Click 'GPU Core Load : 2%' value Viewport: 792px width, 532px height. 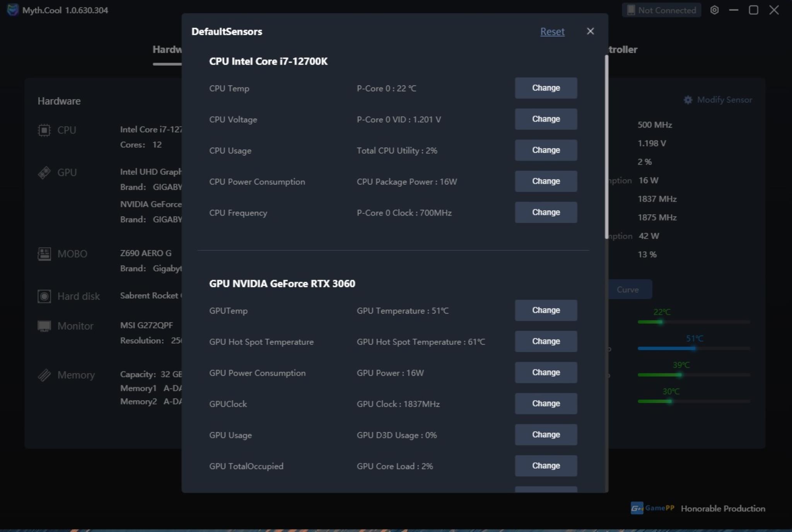coord(395,466)
